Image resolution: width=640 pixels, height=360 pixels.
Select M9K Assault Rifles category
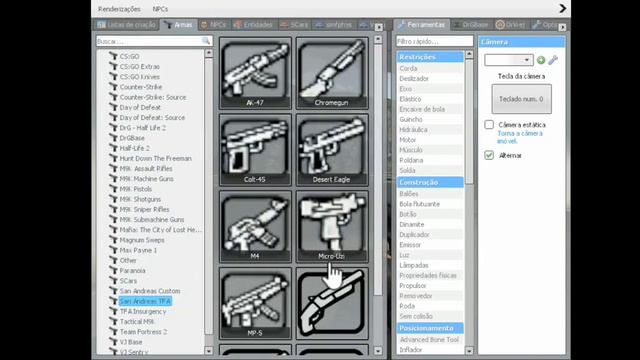tap(146, 169)
